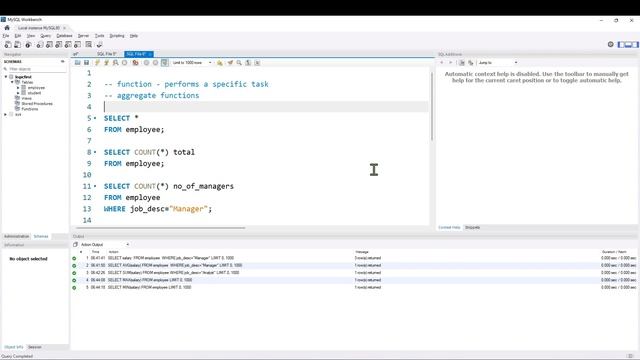The height and width of the screenshot is (360, 640).
Task: Open the Jump to dropdown
Action: click(498, 62)
